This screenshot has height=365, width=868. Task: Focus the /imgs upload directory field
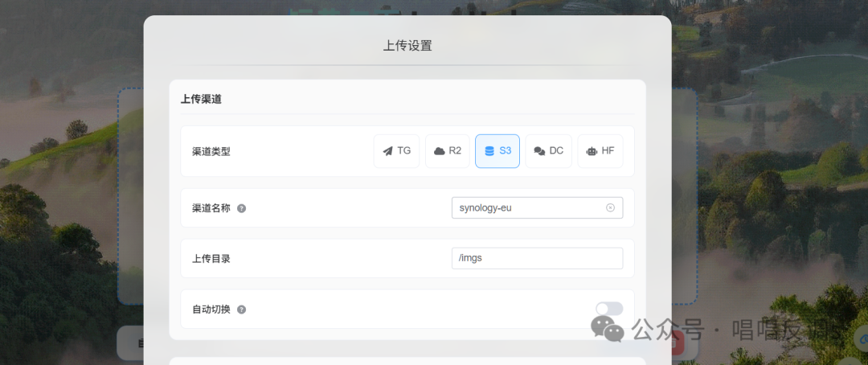coord(537,258)
